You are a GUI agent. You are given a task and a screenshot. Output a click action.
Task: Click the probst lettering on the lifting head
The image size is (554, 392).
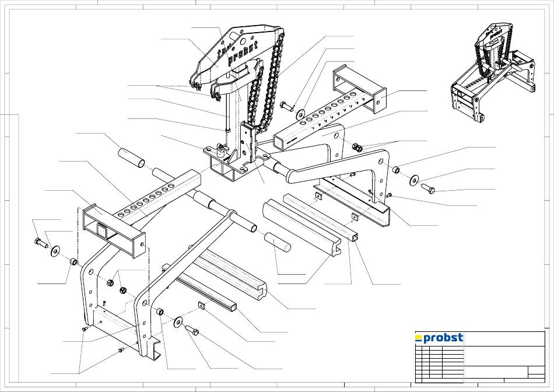pos(243,53)
